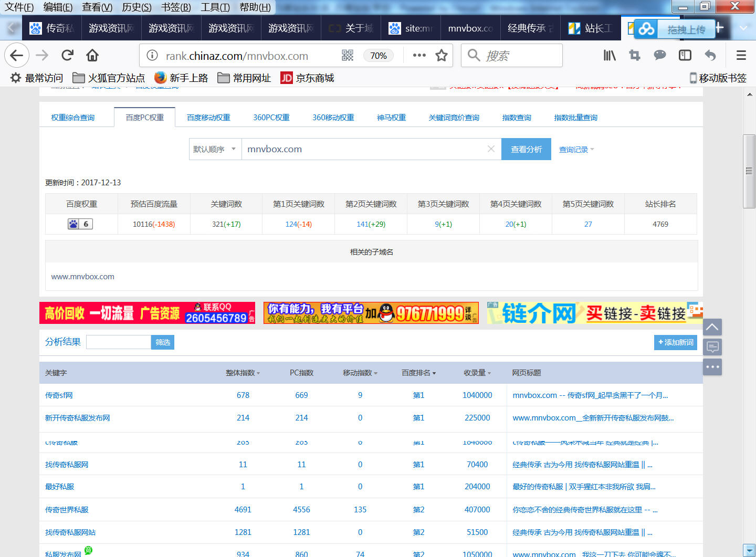Switch to the mnvbox.co browser tab
This screenshot has height=557, width=756.
click(x=470, y=28)
